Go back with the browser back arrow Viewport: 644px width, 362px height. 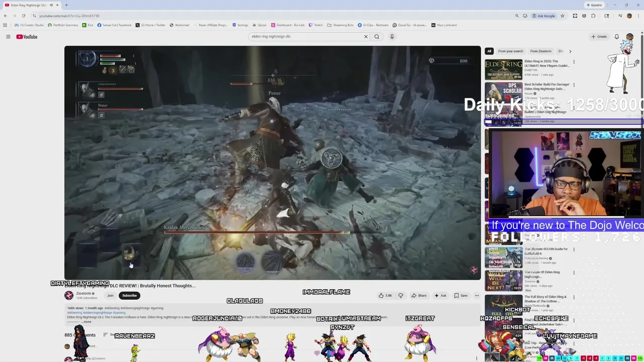click(x=6, y=16)
